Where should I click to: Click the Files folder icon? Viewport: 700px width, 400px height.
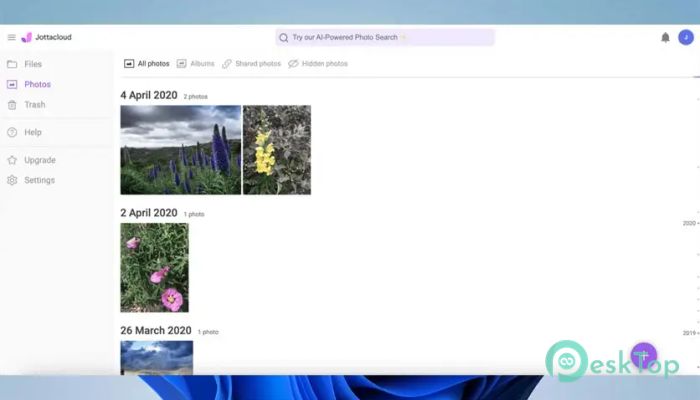pyautogui.click(x=12, y=64)
